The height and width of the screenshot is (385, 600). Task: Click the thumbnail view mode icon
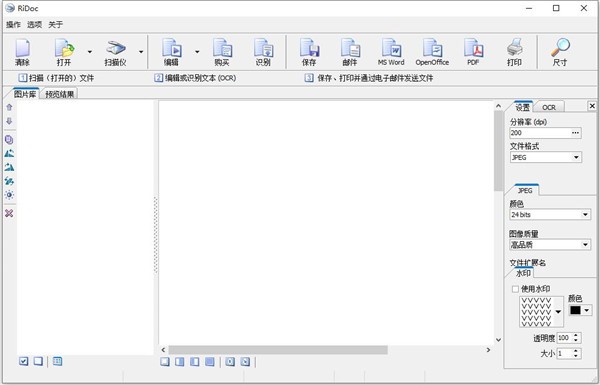(x=57, y=361)
